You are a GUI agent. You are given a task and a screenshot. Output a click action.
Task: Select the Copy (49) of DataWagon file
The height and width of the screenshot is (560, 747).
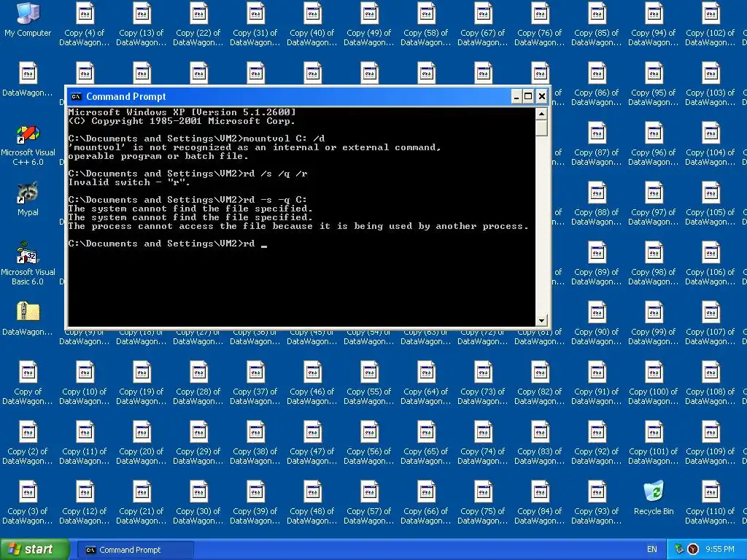(x=369, y=24)
